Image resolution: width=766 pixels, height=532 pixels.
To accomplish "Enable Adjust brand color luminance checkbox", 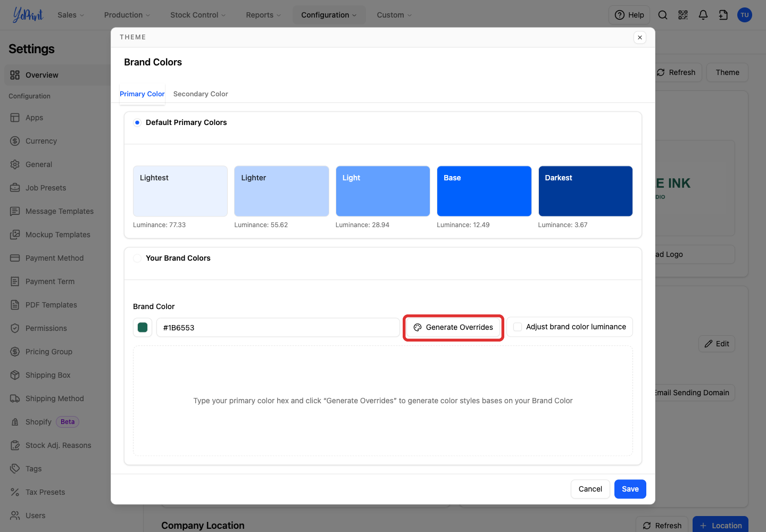I will (x=518, y=327).
